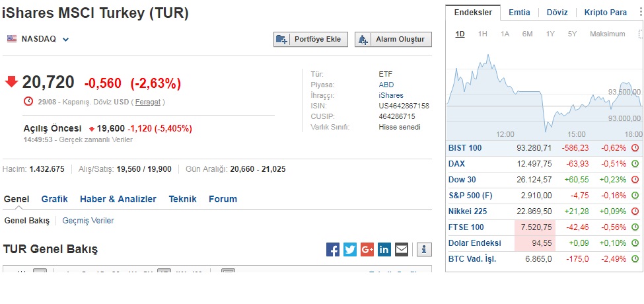Click Alış/Satış value 19,560 / 19,900
644x304 pixels.
[x=144, y=169]
